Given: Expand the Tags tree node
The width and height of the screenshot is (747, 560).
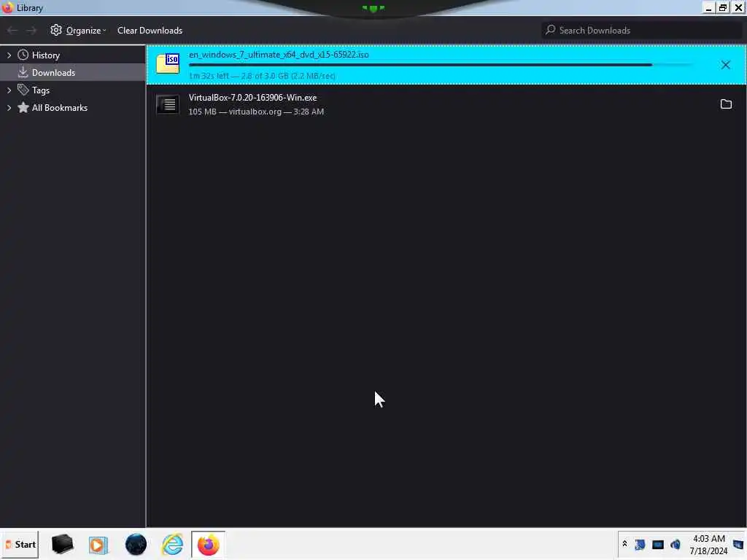Looking at the screenshot, I should click(9, 90).
